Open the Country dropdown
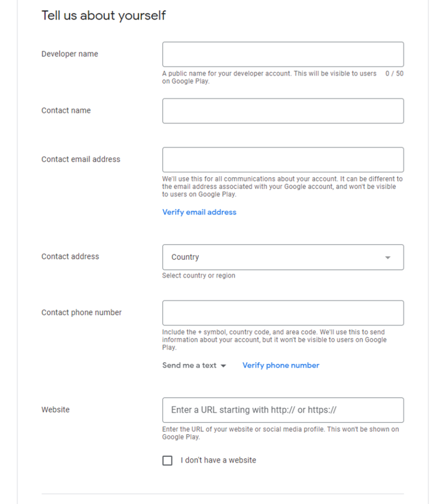 283,257
